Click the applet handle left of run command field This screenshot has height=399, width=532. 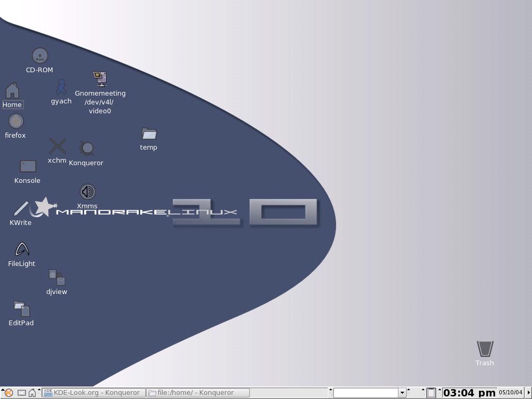331,393
